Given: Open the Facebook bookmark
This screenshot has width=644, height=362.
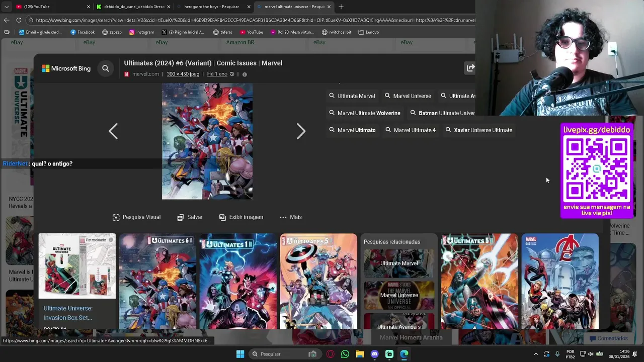Looking at the screenshot, I should [83, 32].
